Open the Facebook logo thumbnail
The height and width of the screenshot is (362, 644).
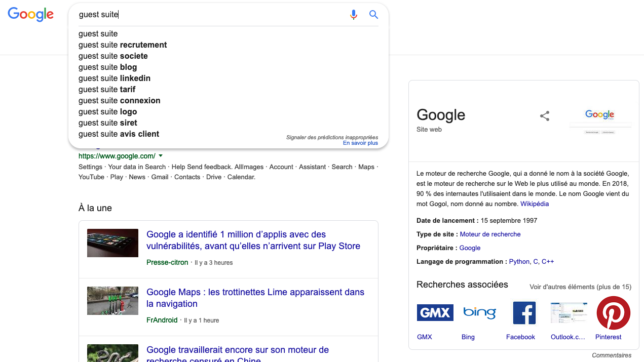click(524, 313)
